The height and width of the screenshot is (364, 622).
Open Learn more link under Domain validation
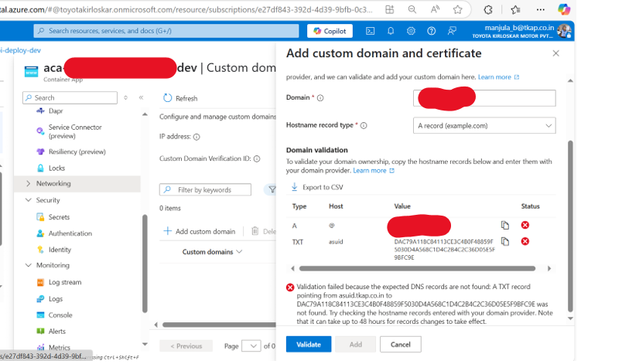coord(374,171)
